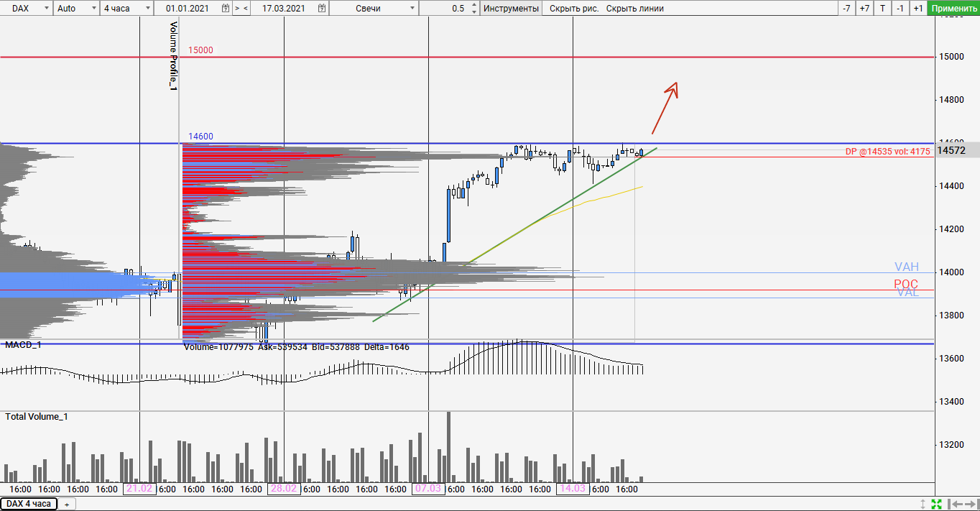Toggle the T button in toolbar
This screenshot has width=980, height=511.
pos(882,9)
